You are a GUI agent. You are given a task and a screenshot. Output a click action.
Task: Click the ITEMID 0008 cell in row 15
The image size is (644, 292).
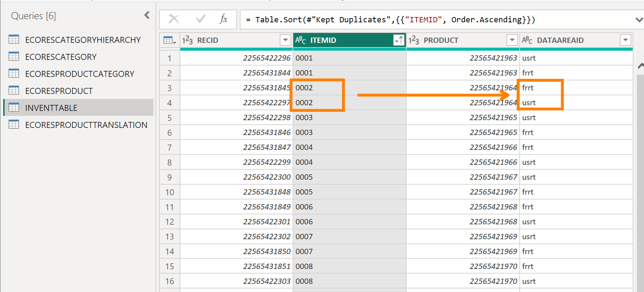click(x=350, y=266)
